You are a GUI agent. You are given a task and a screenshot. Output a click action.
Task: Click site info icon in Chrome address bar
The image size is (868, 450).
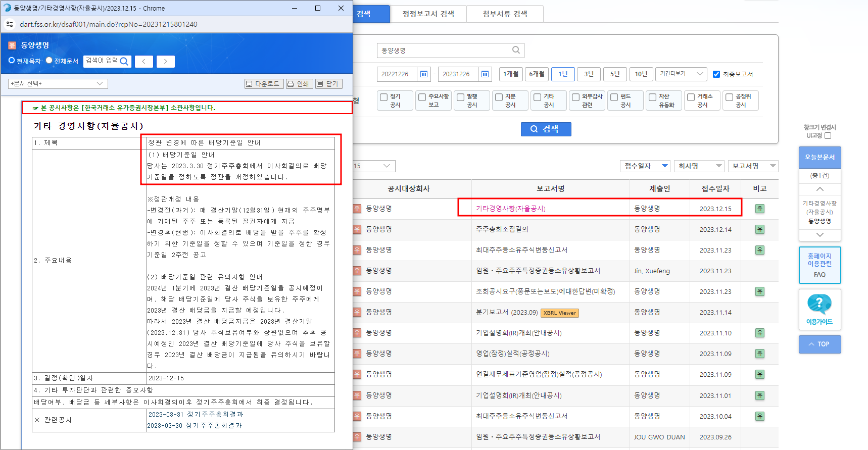(10, 24)
